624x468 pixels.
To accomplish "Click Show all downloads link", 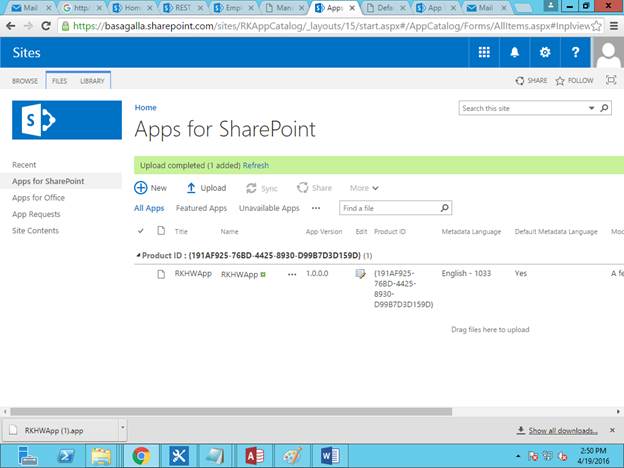I will pos(563,431).
